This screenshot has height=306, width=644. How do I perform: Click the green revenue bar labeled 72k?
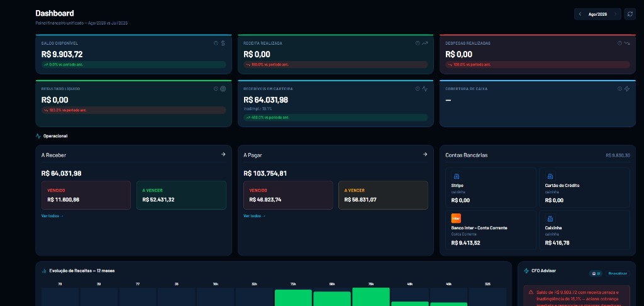point(293,298)
